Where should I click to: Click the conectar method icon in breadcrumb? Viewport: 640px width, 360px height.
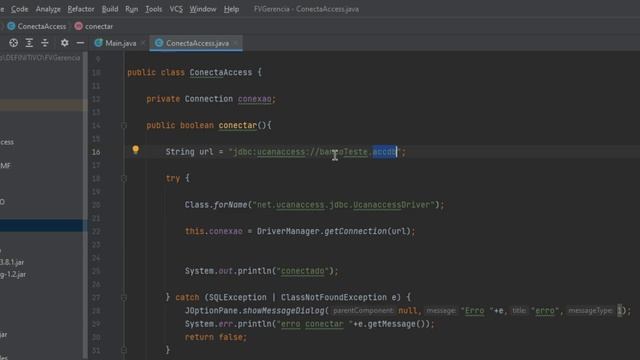coord(78,26)
